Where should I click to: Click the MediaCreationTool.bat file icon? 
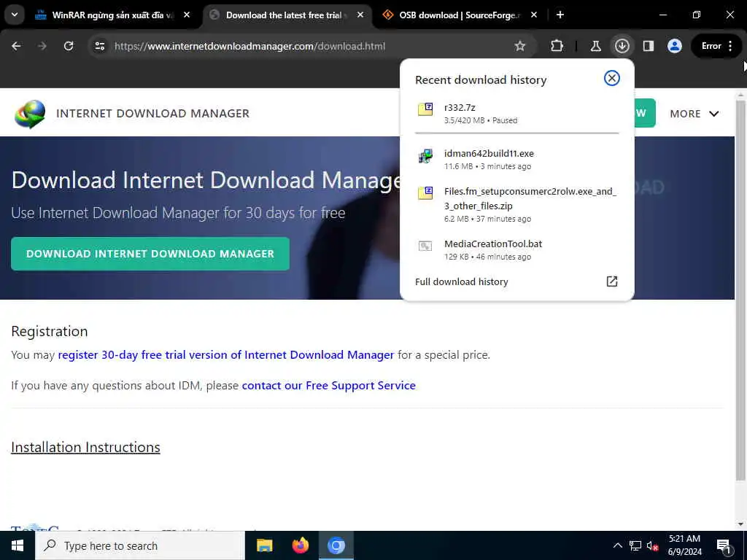(425, 246)
